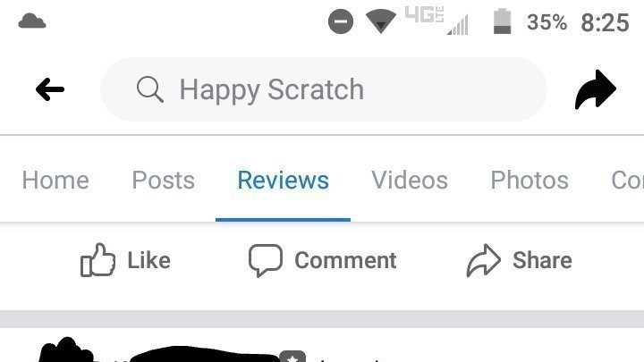Tap the cloud icon in status bar

pyautogui.click(x=32, y=21)
